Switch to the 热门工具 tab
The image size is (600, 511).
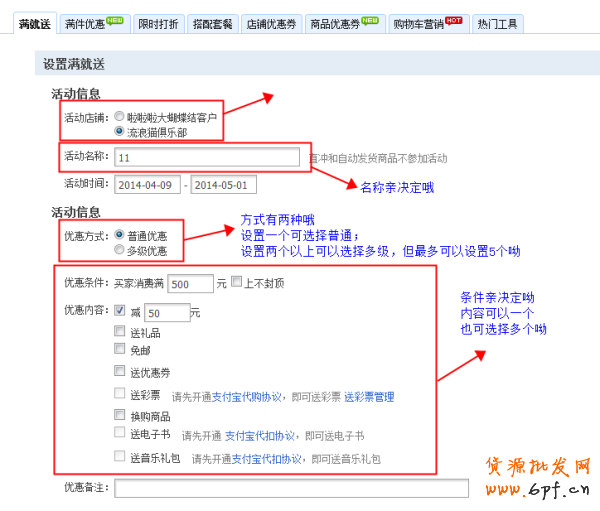click(497, 23)
